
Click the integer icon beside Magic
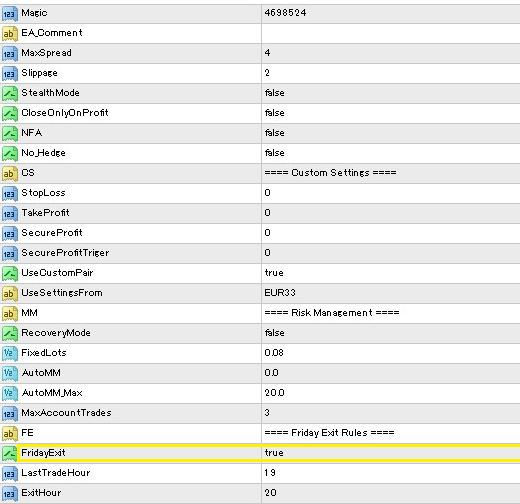point(9,14)
